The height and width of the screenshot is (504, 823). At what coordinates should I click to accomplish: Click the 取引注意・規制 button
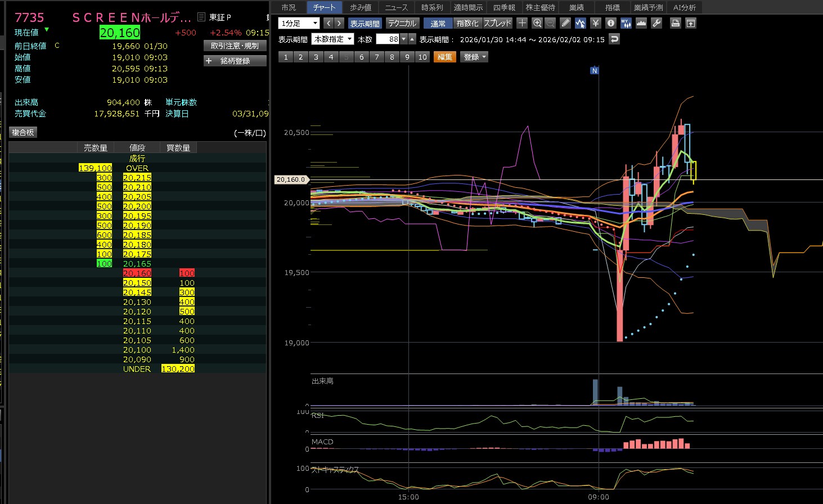click(235, 46)
